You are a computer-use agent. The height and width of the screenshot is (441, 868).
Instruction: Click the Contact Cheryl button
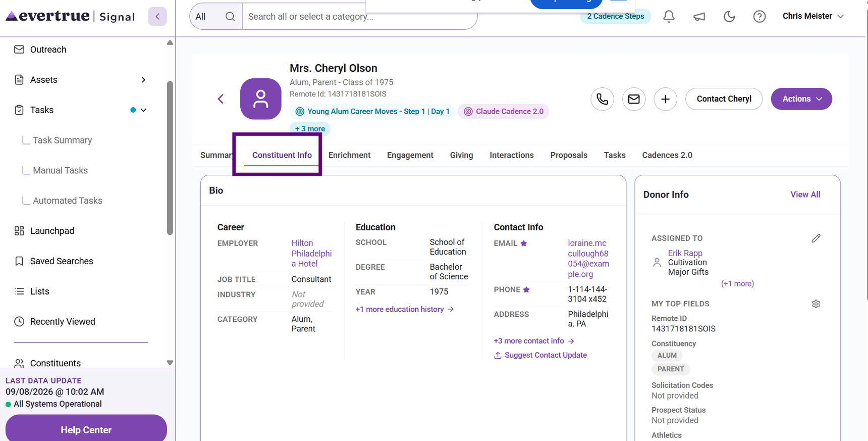coord(724,99)
